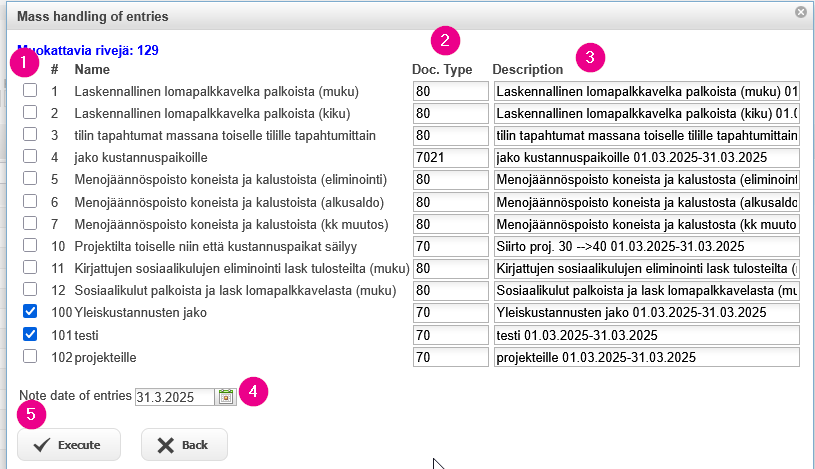Image resolution: width=815 pixels, height=469 pixels.
Task: Click the 'Description' column header
Action: point(528,70)
